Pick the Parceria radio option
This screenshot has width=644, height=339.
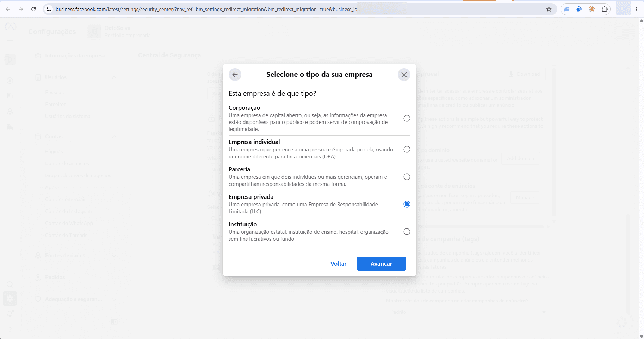[x=407, y=177]
